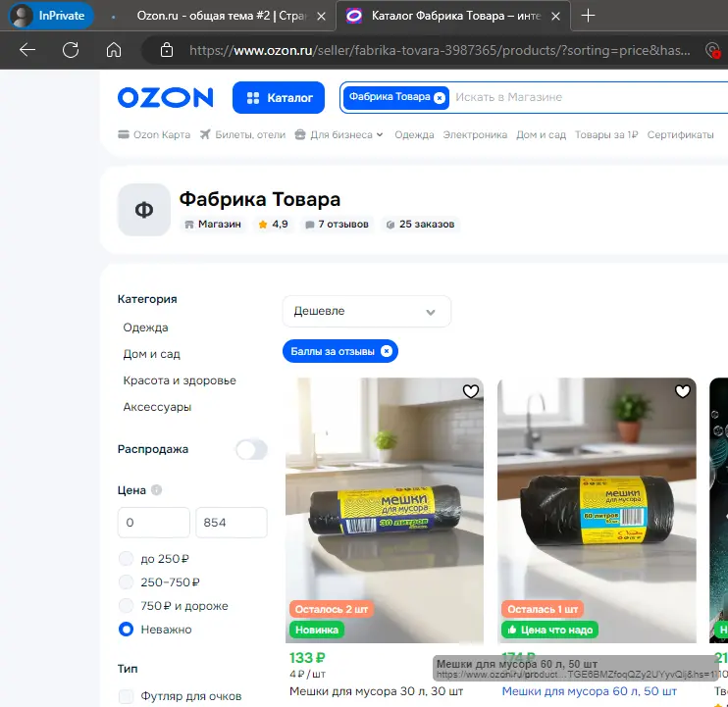Screen dimensions: 728x707
Task: Click the maximum price field with 854
Action: pyautogui.click(x=232, y=523)
